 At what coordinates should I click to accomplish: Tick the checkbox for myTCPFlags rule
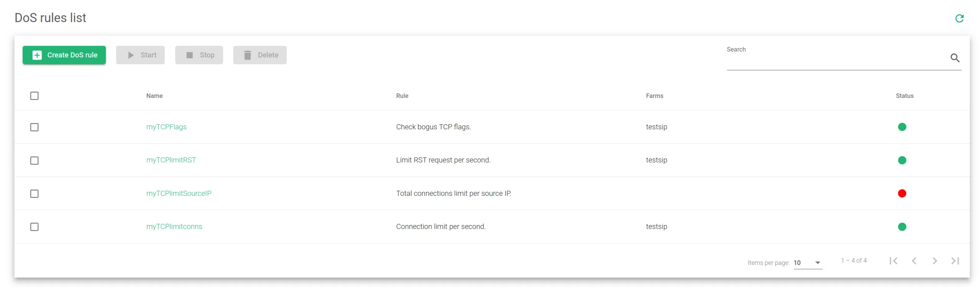34,127
